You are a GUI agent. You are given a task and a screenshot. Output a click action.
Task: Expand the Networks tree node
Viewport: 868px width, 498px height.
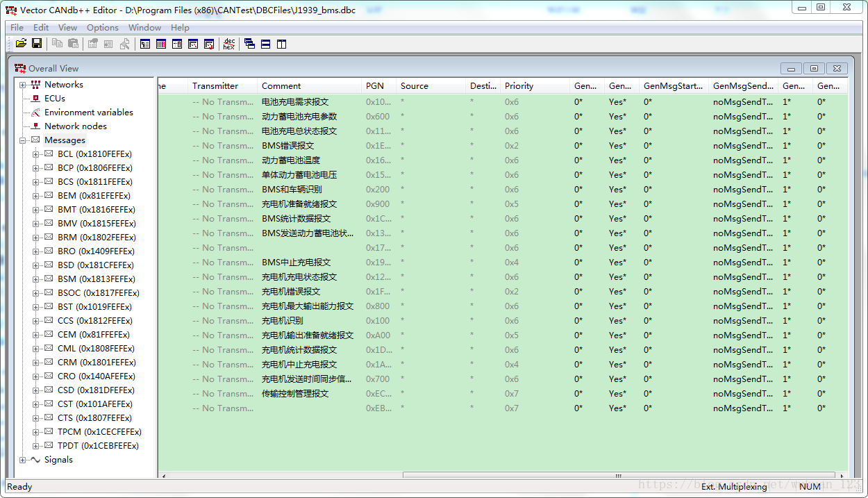pyautogui.click(x=23, y=85)
